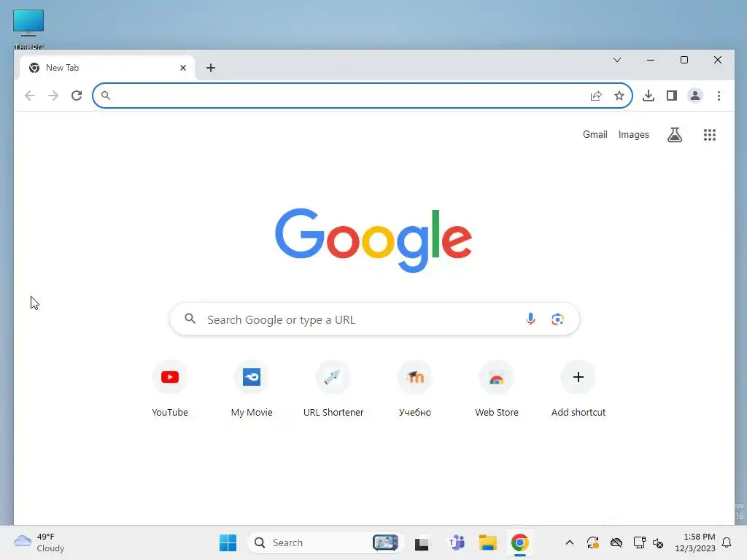Open the tab search chevron

pyautogui.click(x=617, y=60)
